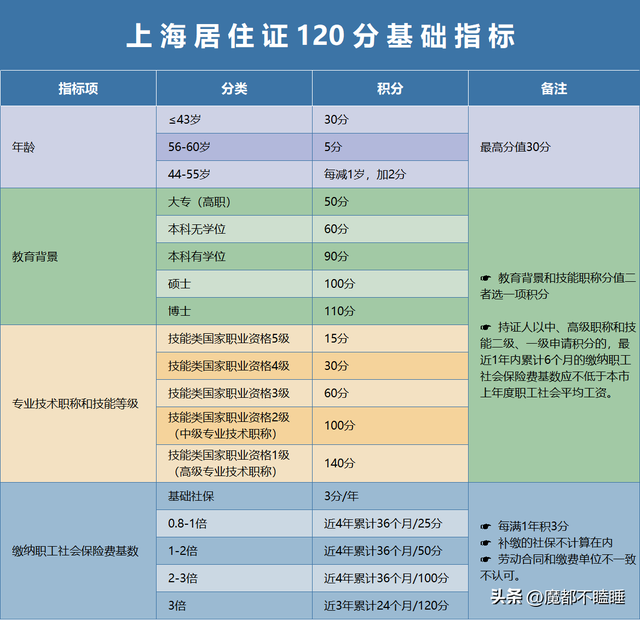Select 技能类国家职业资格2级 (中级专业技术职称) cell
This screenshot has width=640, height=620.
pyautogui.click(x=234, y=425)
